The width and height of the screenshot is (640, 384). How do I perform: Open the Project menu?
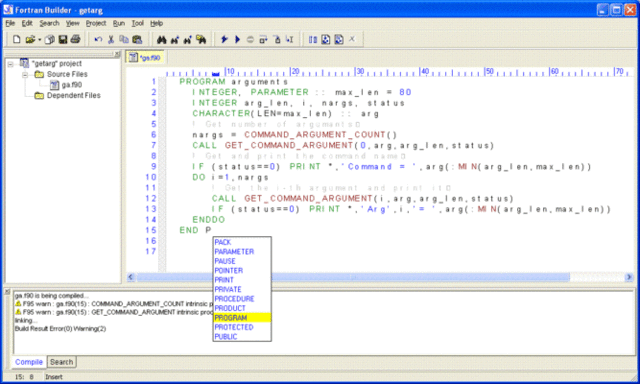(96, 23)
